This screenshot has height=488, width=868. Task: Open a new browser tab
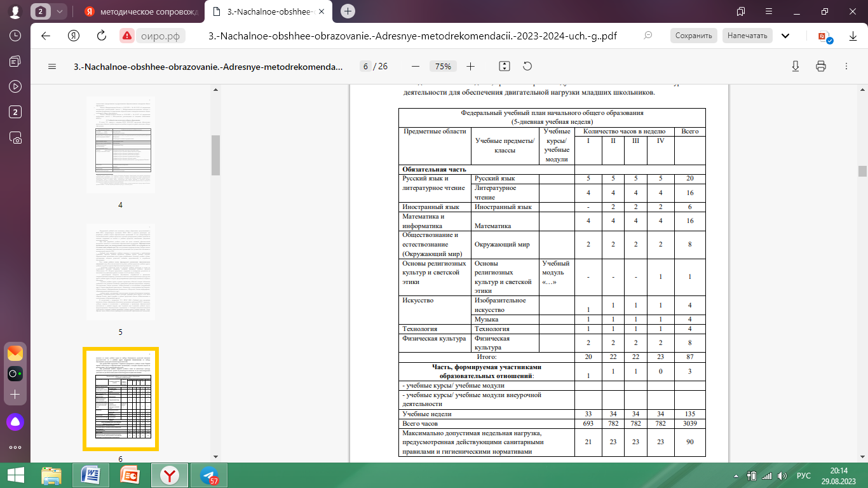click(348, 11)
